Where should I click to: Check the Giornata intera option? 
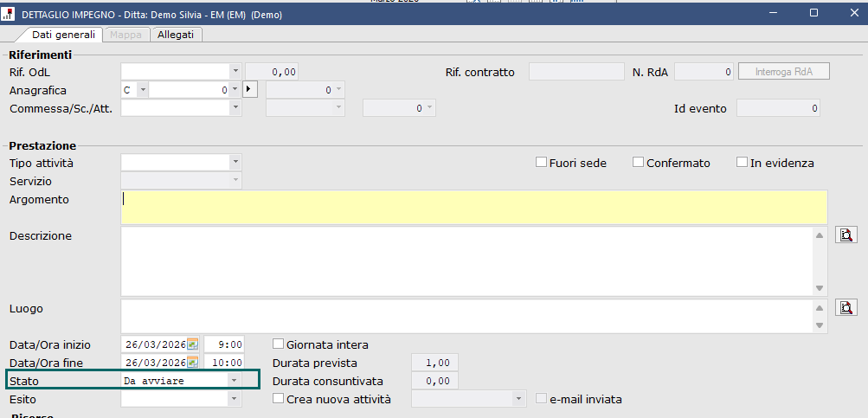(279, 344)
